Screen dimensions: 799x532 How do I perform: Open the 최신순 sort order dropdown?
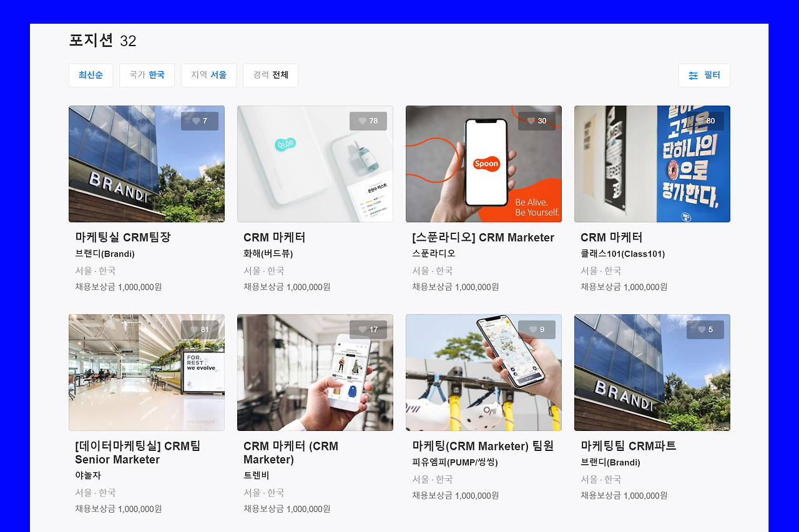pyautogui.click(x=91, y=75)
